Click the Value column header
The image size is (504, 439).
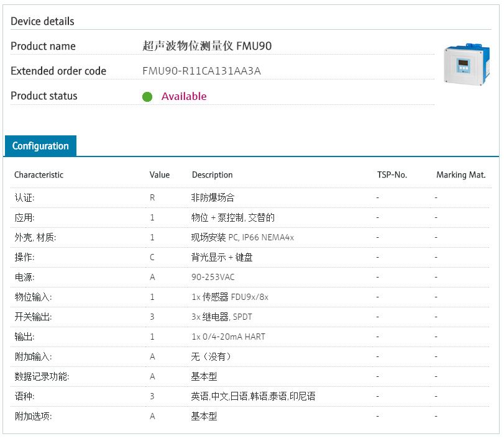(159, 175)
